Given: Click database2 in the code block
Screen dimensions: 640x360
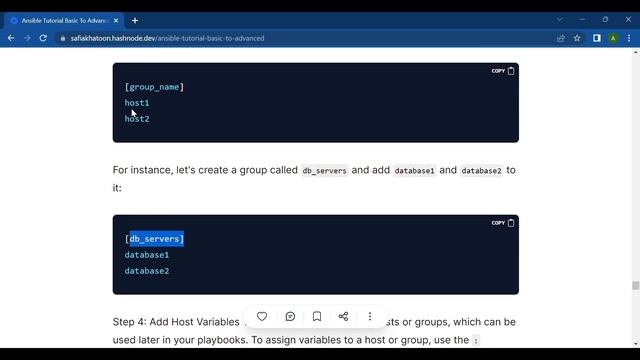Looking at the screenshot, I should (x=147, y=271).
